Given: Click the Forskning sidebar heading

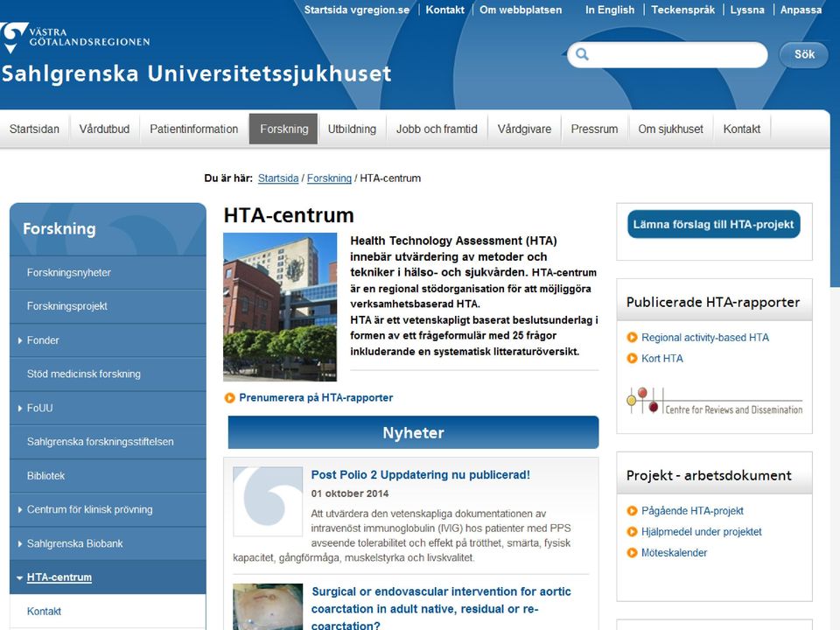Looking at the screenshot, I should click(59, 228).
